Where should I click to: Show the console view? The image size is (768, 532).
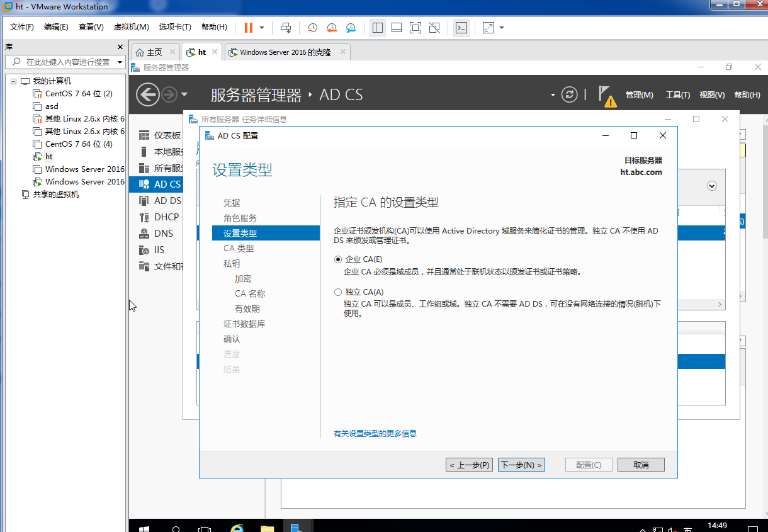click(x=461, y=28)
